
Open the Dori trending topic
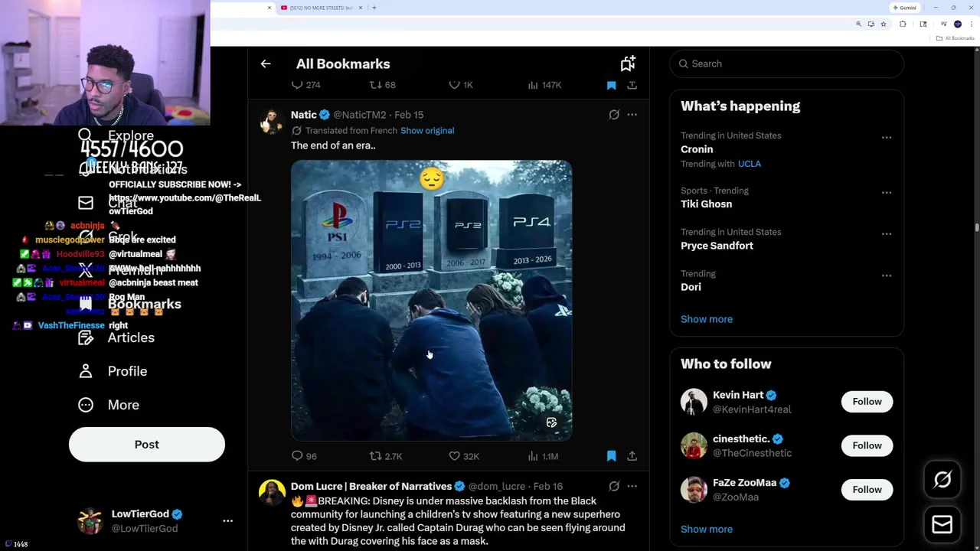(x=691, y=287)
